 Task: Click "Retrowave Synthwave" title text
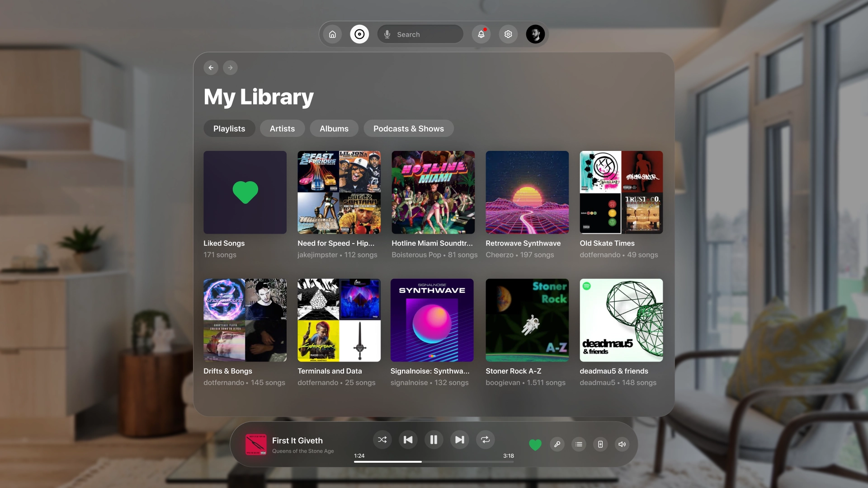(x=523, y=243)
